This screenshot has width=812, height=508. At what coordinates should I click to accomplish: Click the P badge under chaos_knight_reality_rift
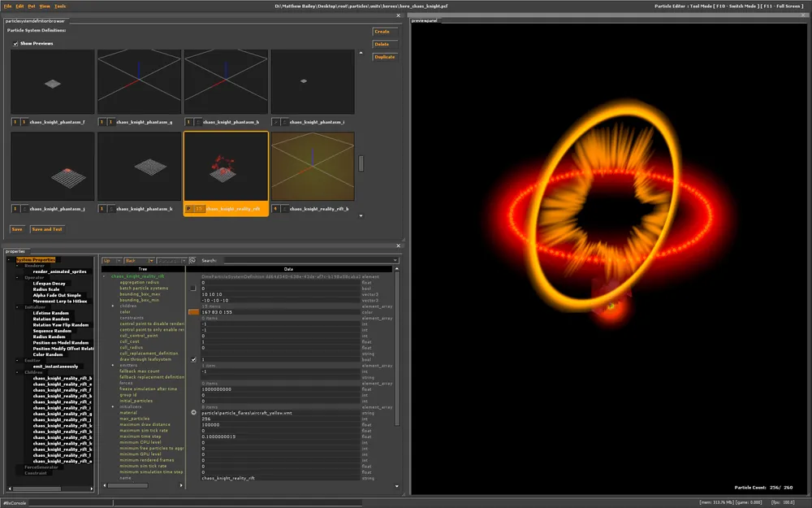tap(188, 209)
